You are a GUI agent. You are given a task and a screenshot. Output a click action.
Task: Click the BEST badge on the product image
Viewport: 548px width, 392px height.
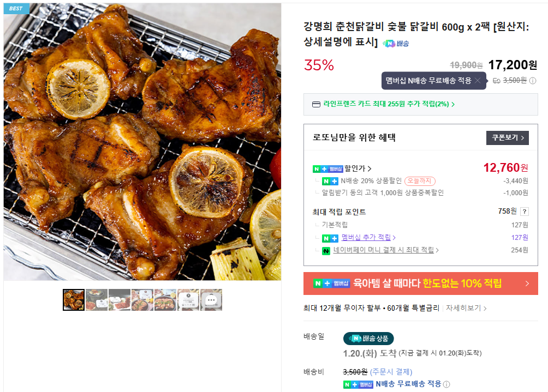coord(16,9)
